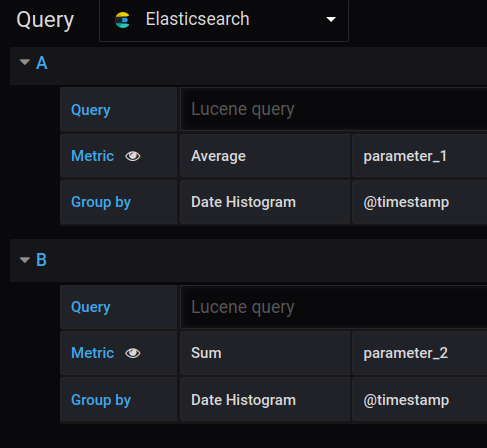The height and width of the screenshot is (448, 487).
Task: Select the parameter_2 field
Action: [419, 353]
